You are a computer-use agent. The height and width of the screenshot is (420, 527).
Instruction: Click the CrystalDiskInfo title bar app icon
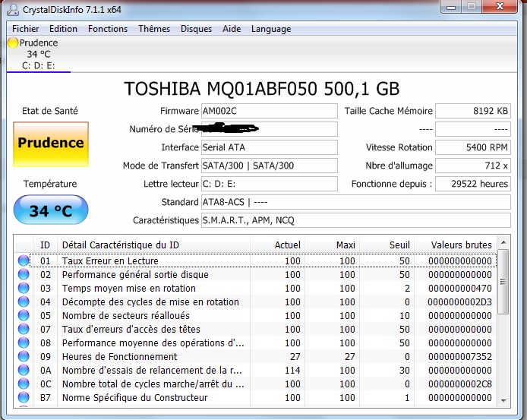pyautogui.click(x=13, y=10)
